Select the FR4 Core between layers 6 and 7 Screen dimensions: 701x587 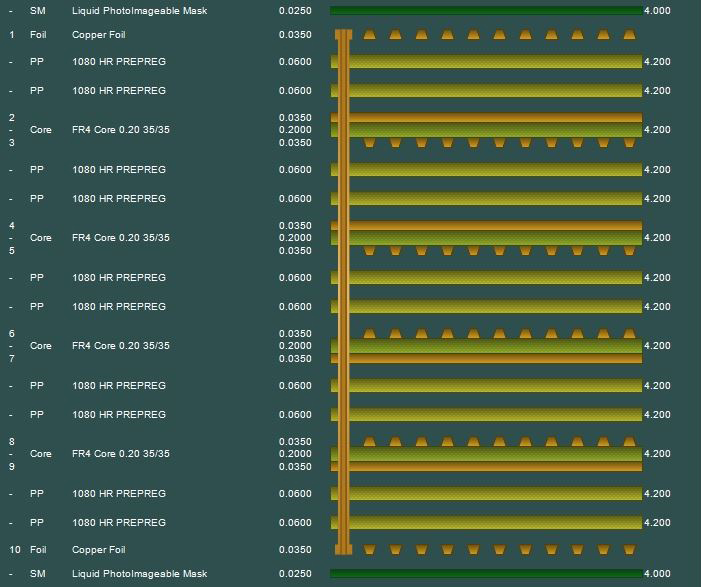click(120, 346)
